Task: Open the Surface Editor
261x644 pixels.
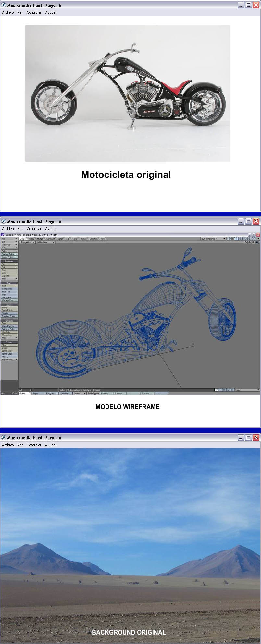Action: pos(9,254)
